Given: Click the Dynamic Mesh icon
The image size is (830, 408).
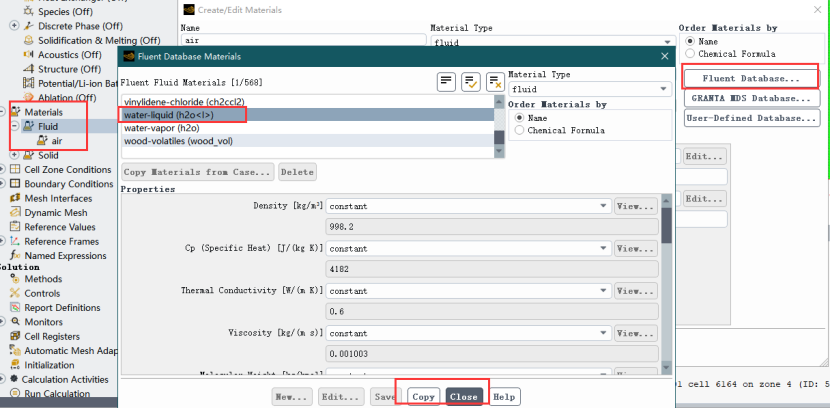Looking at the screenshot, I should (15, 212).
